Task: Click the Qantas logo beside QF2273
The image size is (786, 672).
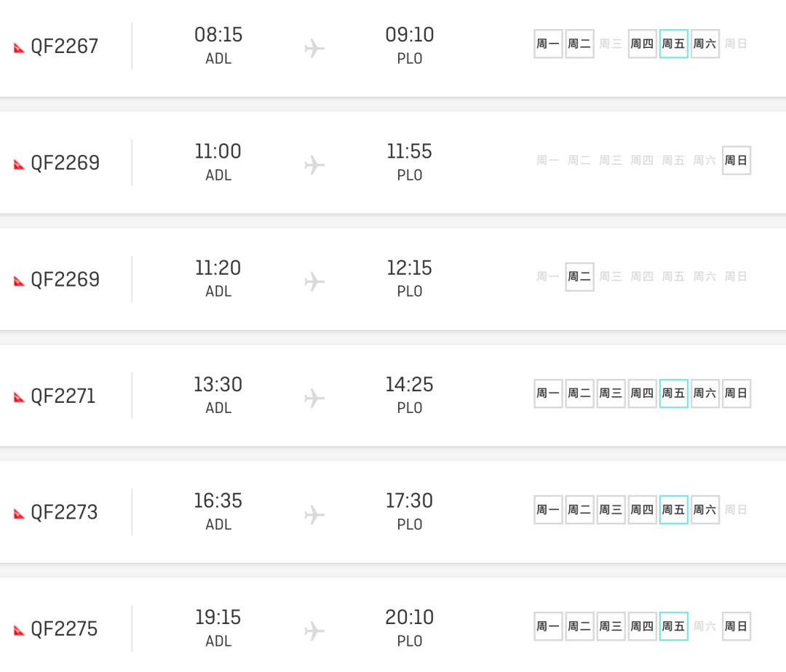Action: 20,514
